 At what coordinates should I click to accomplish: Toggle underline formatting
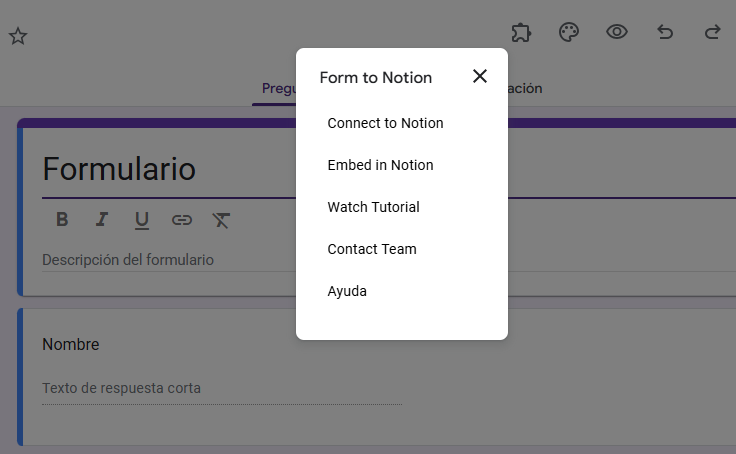pos(141,220)
